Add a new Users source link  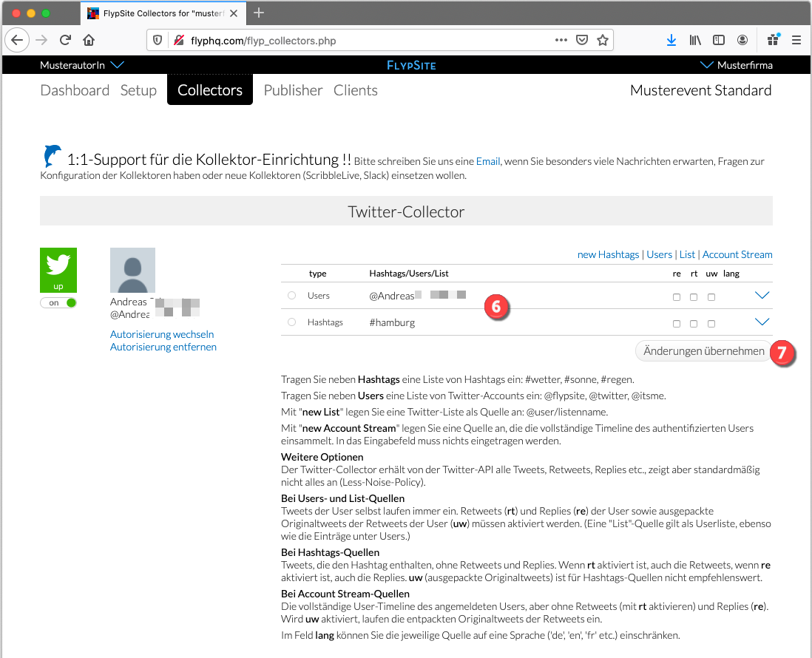coord(659,255)
